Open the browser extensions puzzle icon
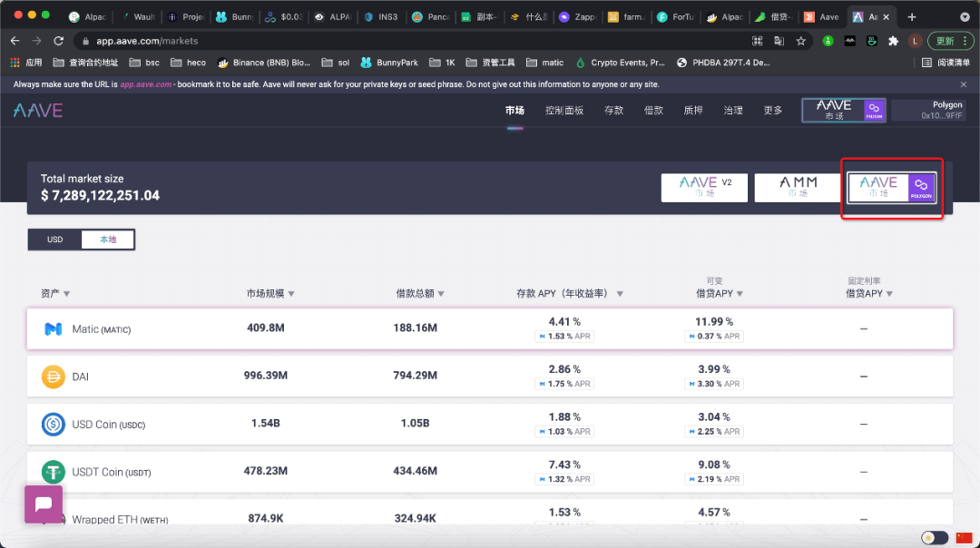Screen dimensions: 980x548 (894, 41)
